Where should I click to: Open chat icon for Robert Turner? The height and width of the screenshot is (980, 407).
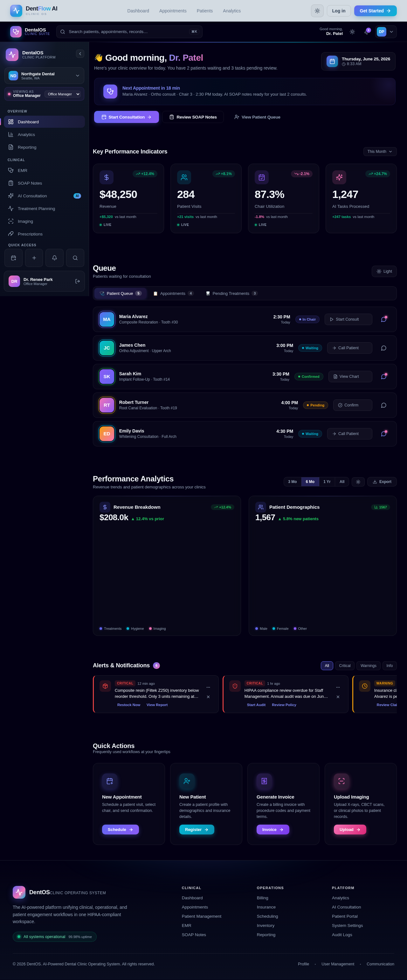point(384,405)
